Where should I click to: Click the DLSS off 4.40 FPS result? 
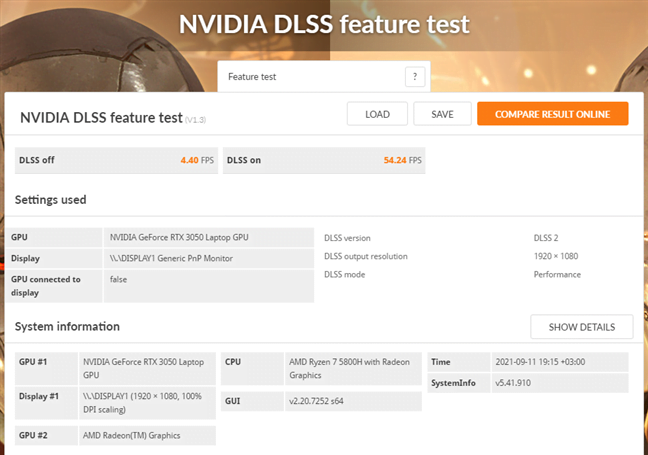tap(116, 160)
